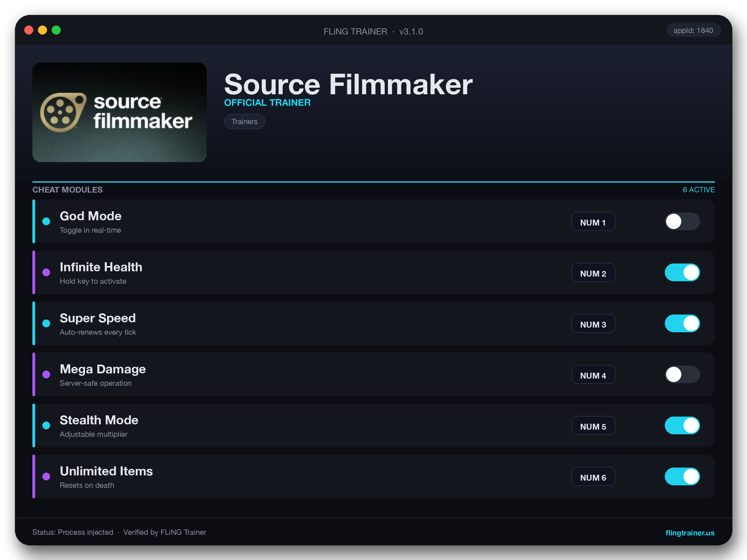The width and height of the screenshot is (747, 560).
Task: Select the Super Speed module title
Action: click(98, 318)
